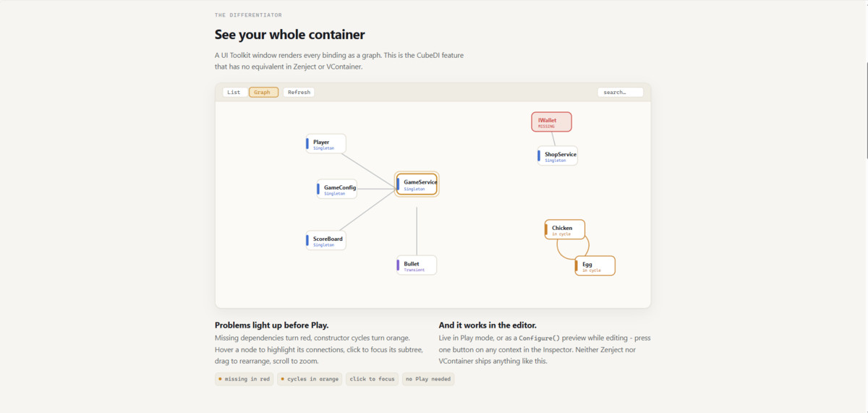Select the Player singleton node
868x413 pixels.
[325, 143]
